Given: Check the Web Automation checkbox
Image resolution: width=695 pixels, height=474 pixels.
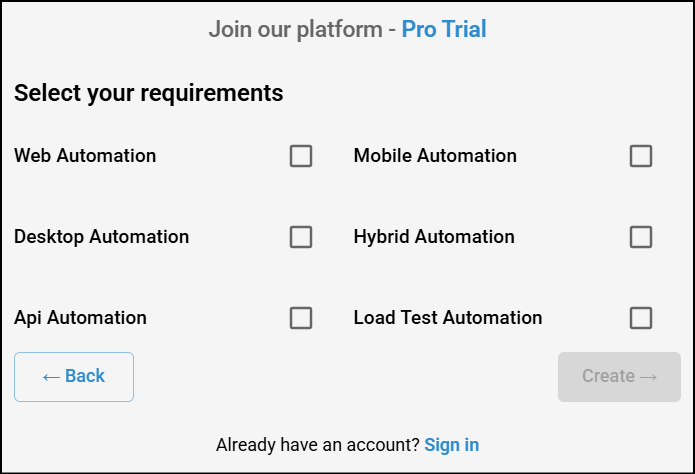Looking at the screenshot, I should [301, 156].
